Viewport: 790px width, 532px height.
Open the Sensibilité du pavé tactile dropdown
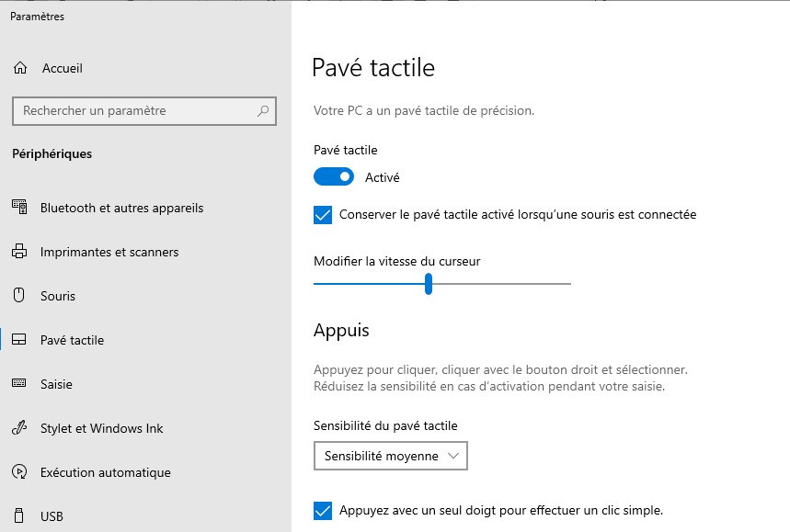click(390, 456)
